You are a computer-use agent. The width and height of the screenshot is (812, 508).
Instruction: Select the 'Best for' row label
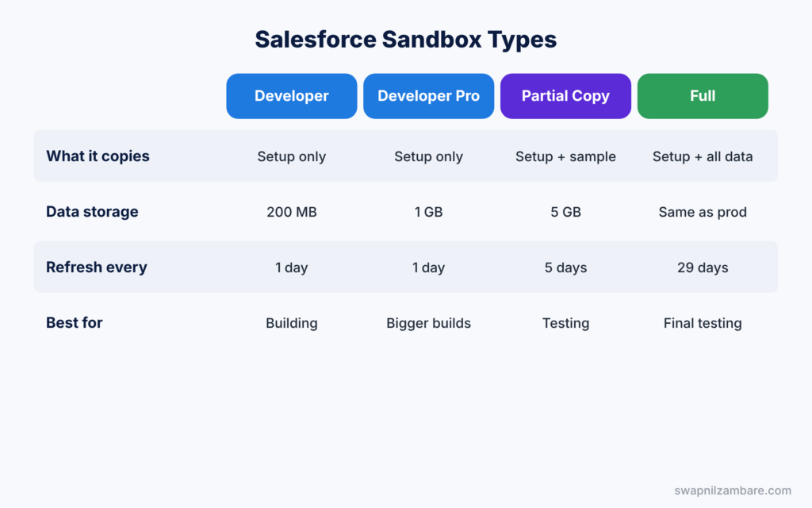[x=74, y=322]
